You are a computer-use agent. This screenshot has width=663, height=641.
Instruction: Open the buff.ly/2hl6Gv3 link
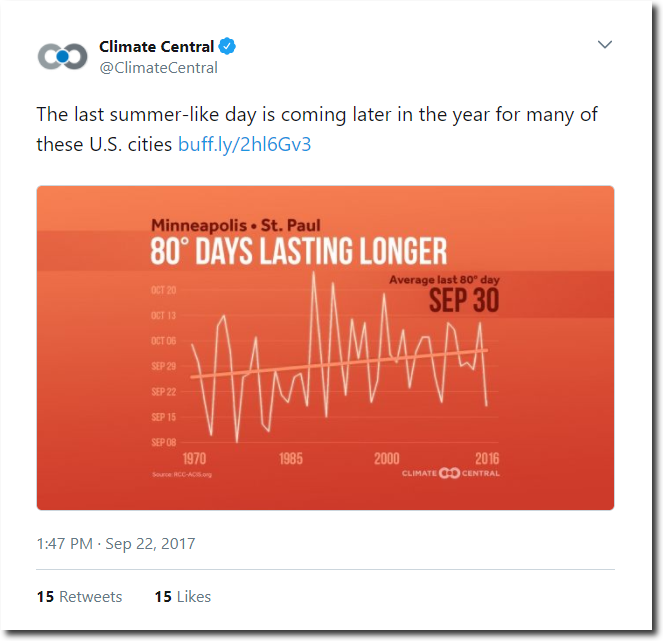244,144
